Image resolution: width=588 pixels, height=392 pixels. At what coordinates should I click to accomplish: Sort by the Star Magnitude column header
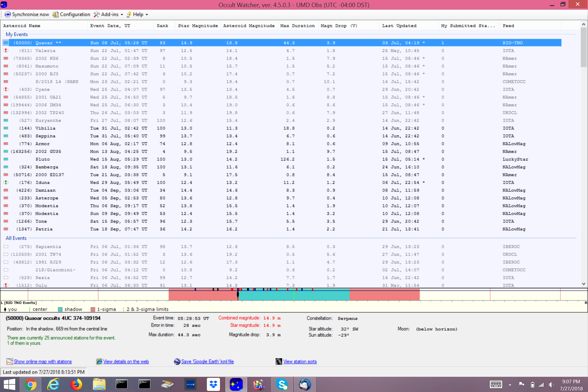[198, 26]
